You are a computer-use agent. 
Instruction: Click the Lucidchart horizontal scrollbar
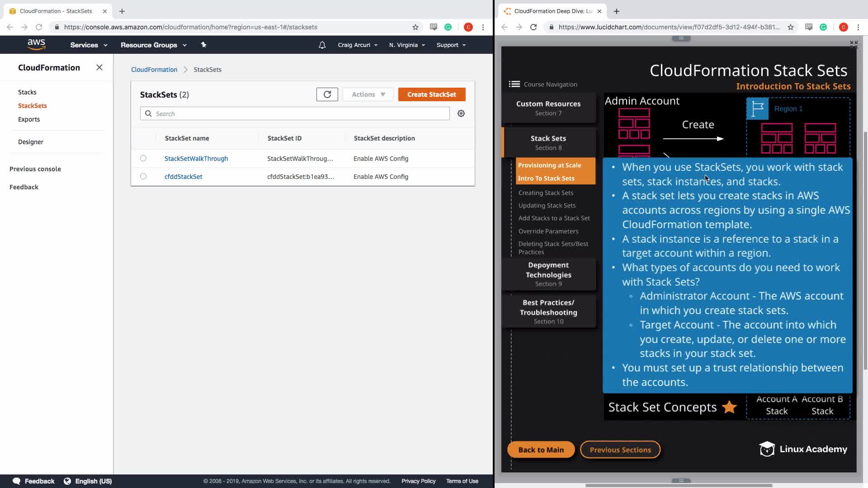click(x=678, y=486)
